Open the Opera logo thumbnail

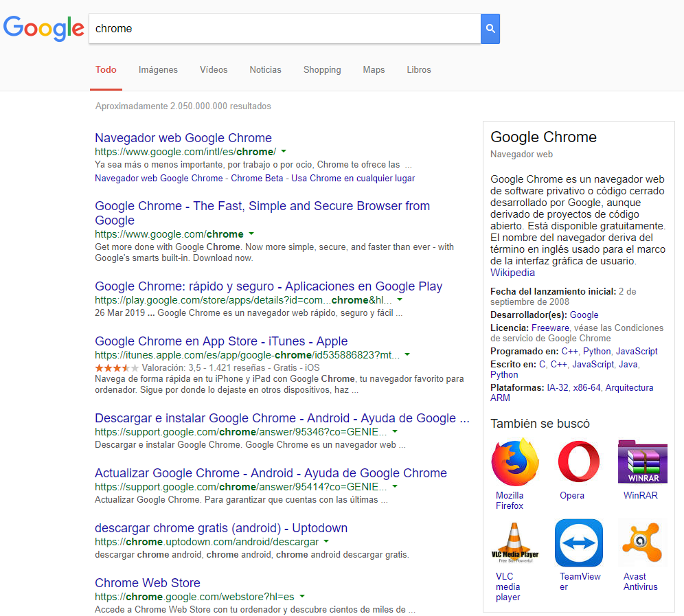point(579,461)
